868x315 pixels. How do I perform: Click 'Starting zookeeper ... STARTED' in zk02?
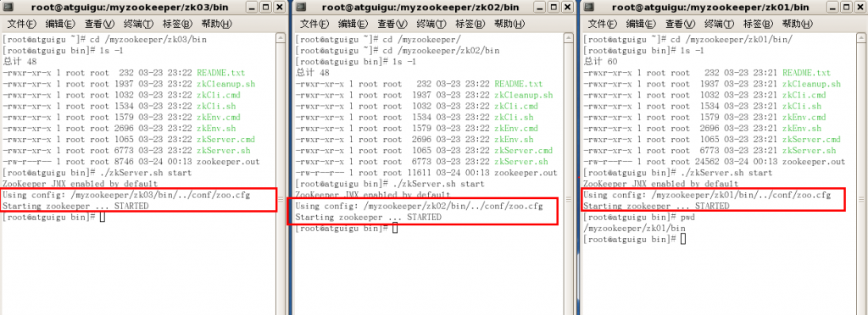pos(368,217)
